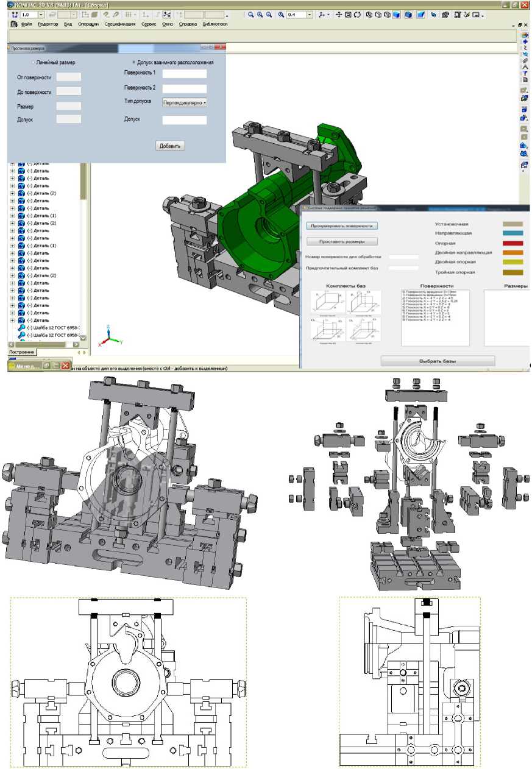Click the Поверхность 2 input field

[185, 88]
